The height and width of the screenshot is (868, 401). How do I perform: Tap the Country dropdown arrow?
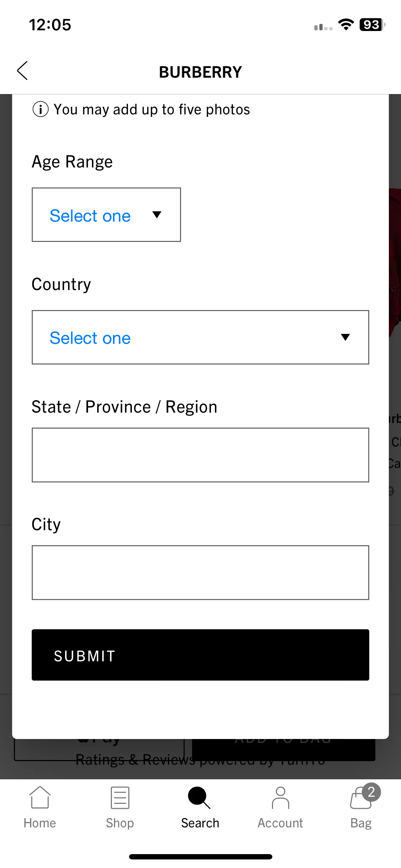click(x=345, y=337)
